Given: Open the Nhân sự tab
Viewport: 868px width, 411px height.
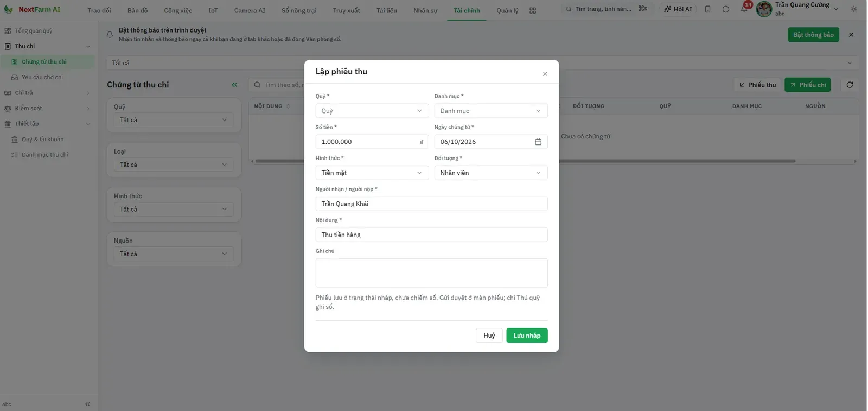Looking at the screenshot, I should pos(425,10).
